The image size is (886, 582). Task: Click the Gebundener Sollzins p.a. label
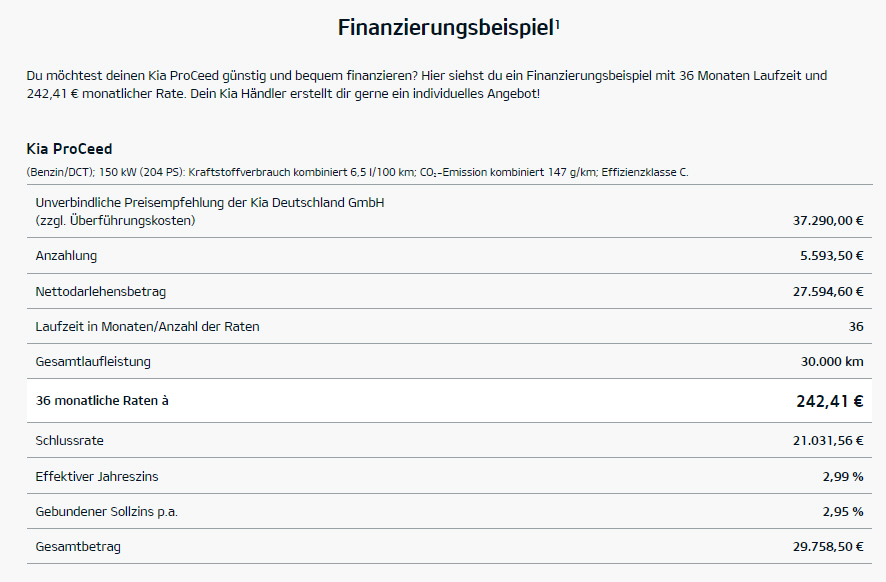(x=107, y=512)
